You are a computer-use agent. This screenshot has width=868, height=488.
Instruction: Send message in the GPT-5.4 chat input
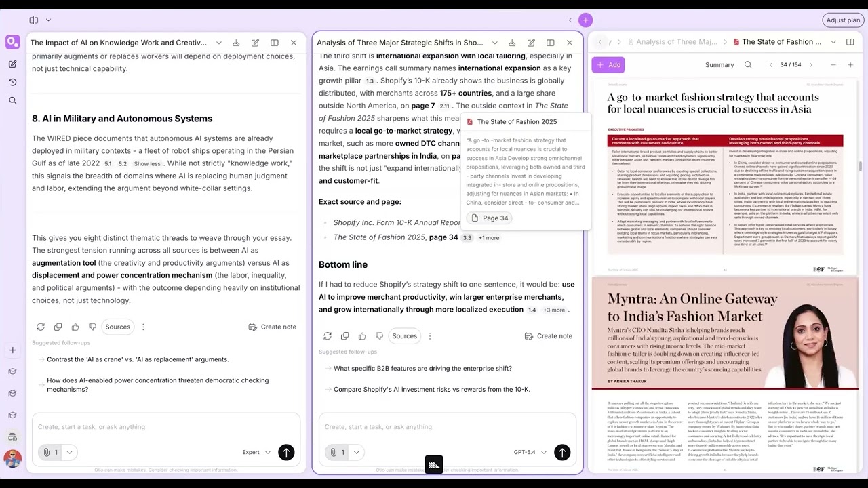pyautogui.click(x=562, y=452)
